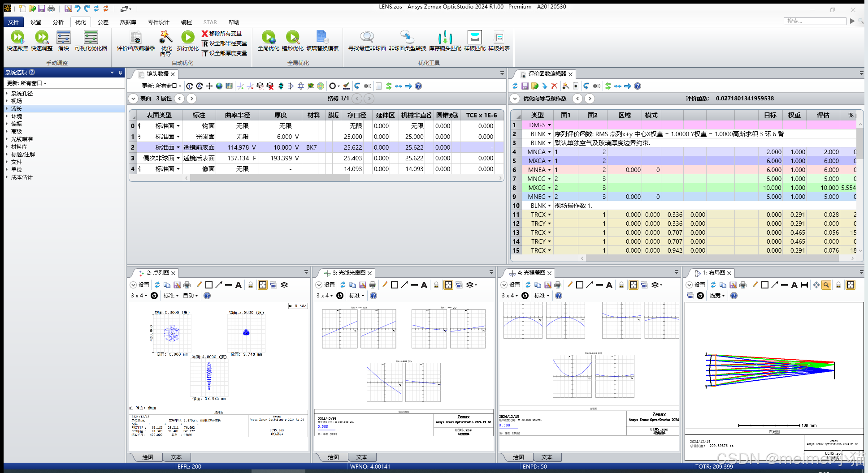The width and height of the screenshot is (868, 473).
Task: Switch to 绘图 tab in 光程差图 window
Action: click(x=519, y=457)
